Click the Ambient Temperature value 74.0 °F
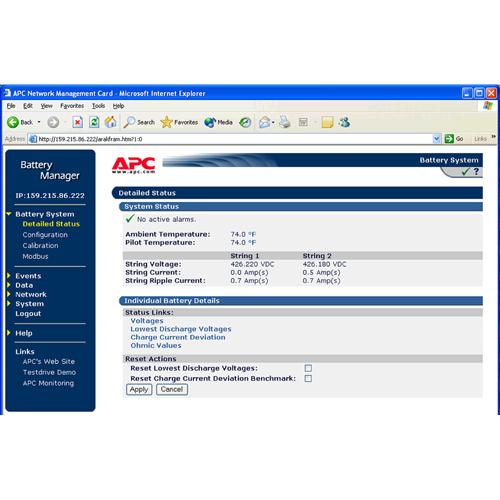 pyautogui.click(x=243, y=234)
